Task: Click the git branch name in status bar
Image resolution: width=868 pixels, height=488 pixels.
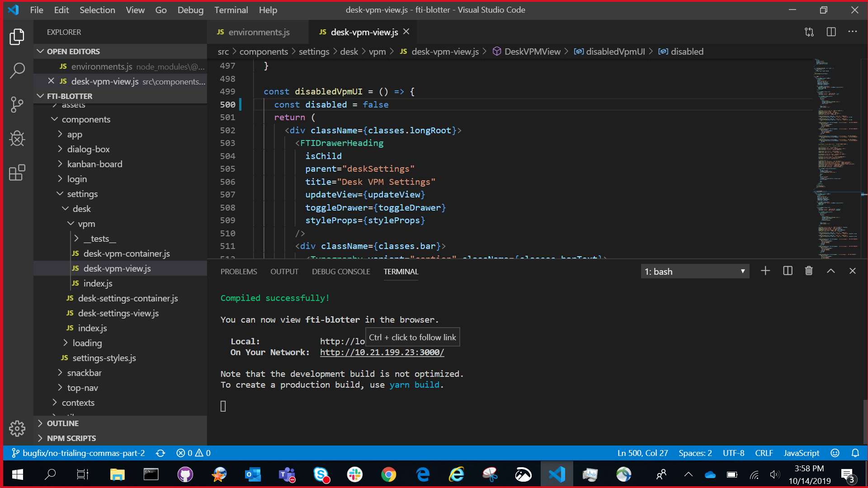Action: click(84, 453)
